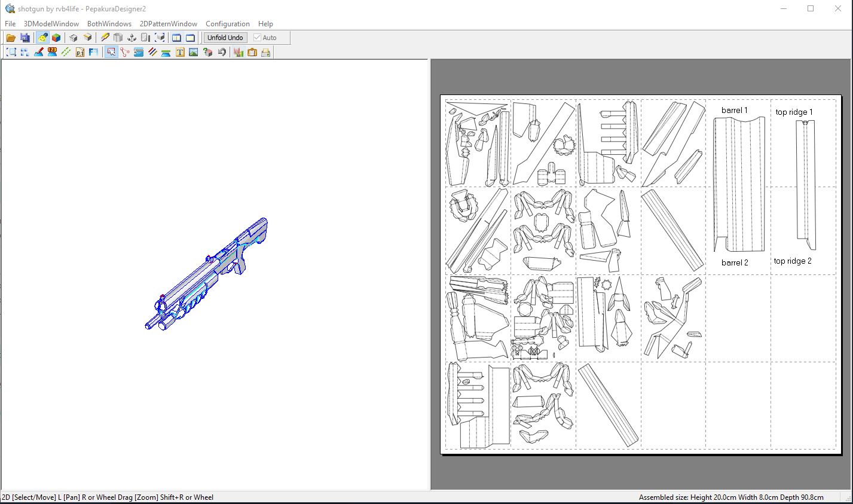The image size is (853, 504).
Task: Click the printer print icon
Action: tap(266, 53)
